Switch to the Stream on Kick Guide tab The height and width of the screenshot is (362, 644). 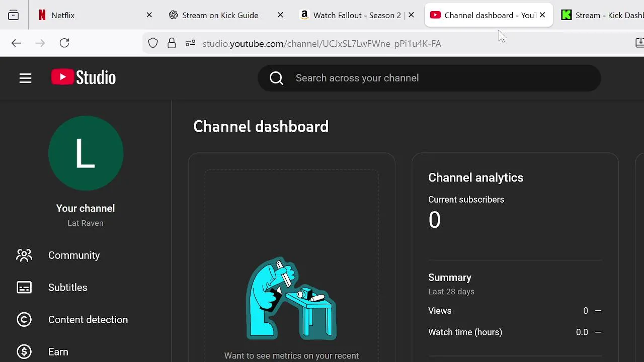pos(220,15)
